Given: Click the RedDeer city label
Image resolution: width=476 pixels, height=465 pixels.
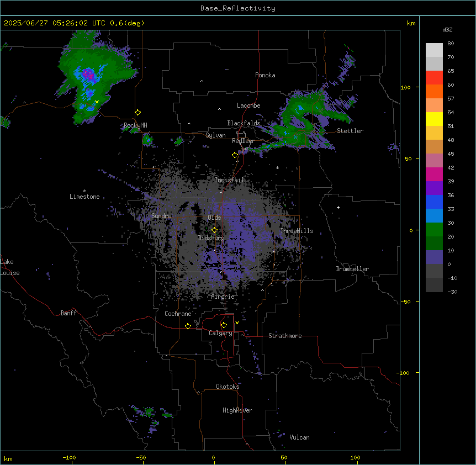Looking at the screenshot, I should 243,141.
